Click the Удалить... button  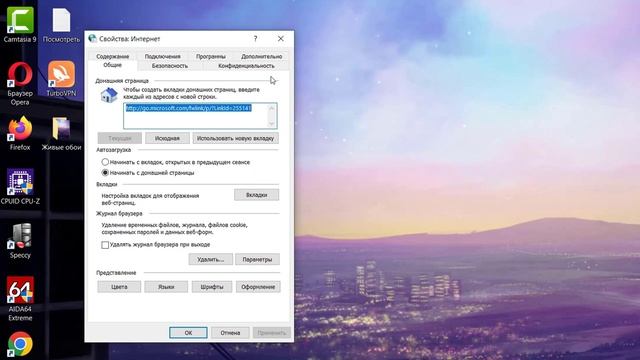(x=211, y=259)
